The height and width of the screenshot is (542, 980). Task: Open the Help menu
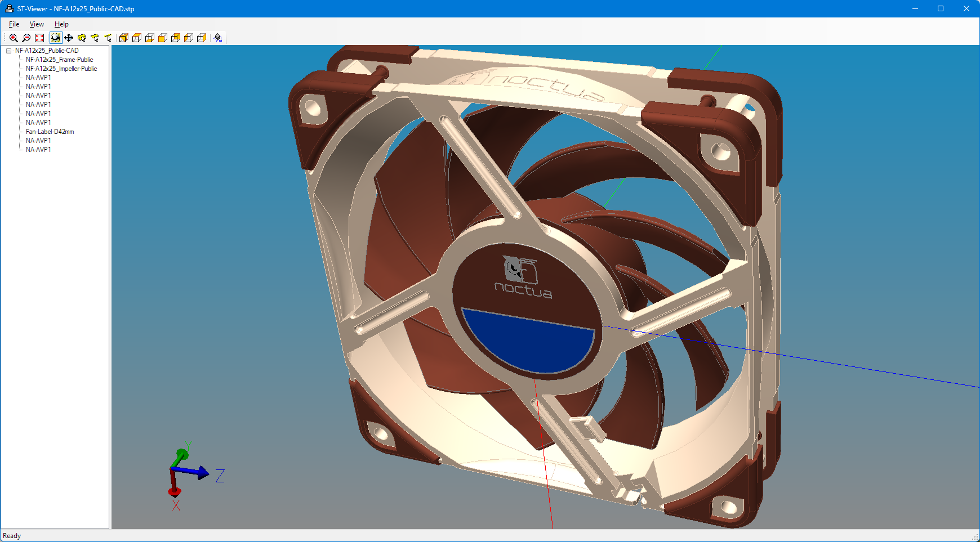coord(61,24)
